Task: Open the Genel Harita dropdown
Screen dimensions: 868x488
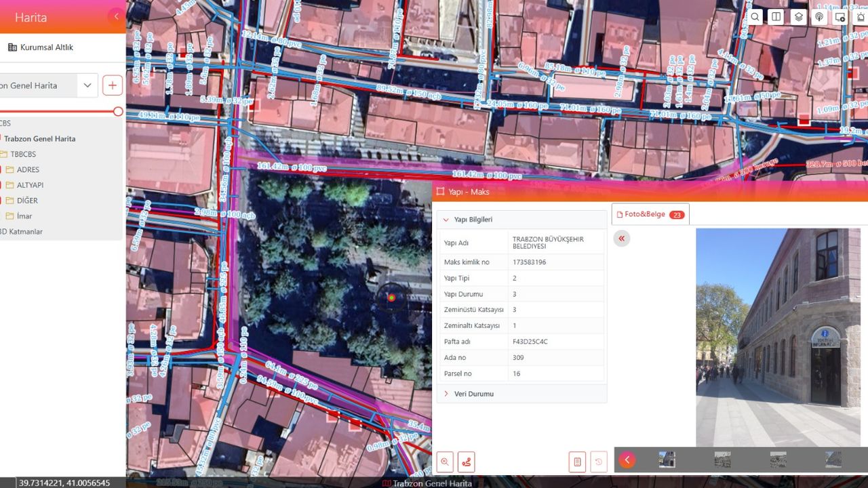Action: [x=87, y=85]
